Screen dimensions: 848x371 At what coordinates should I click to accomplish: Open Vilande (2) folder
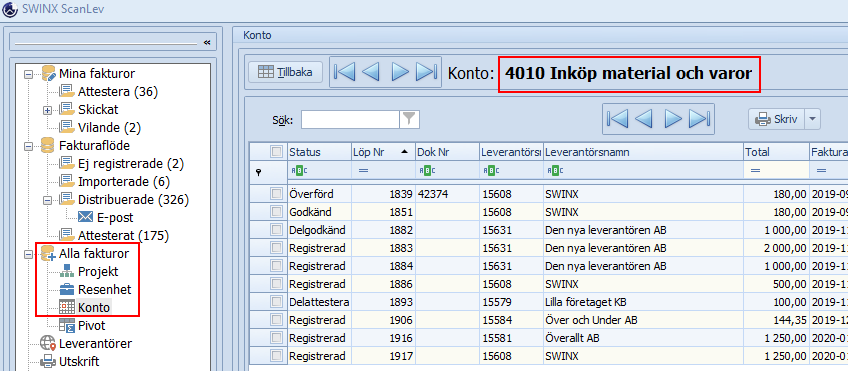click(109, 128)
